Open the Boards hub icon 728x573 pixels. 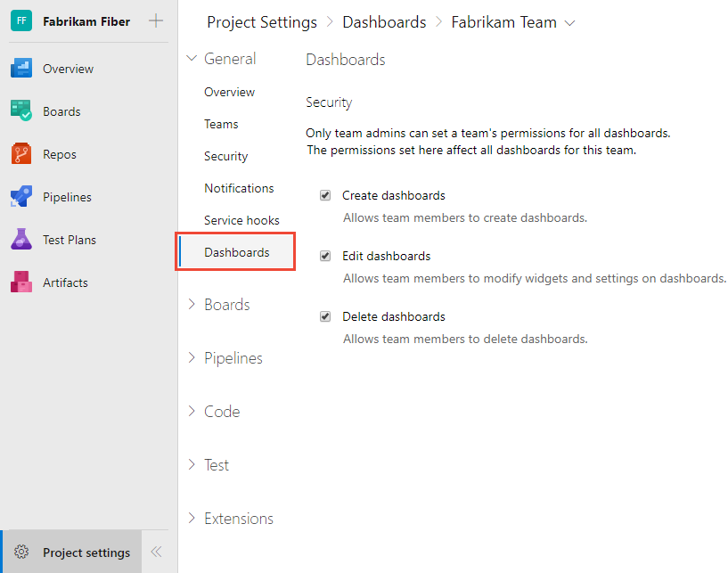[21, 111]
